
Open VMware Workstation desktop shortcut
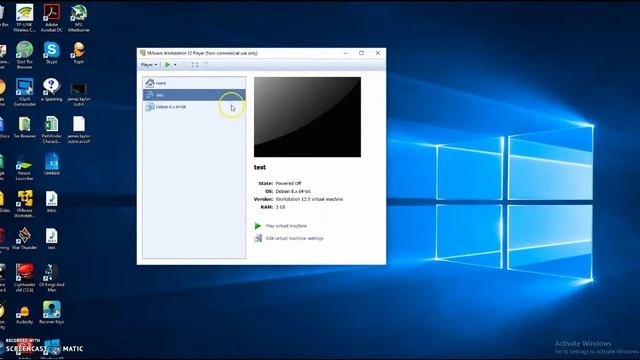(x=24, y=204)
